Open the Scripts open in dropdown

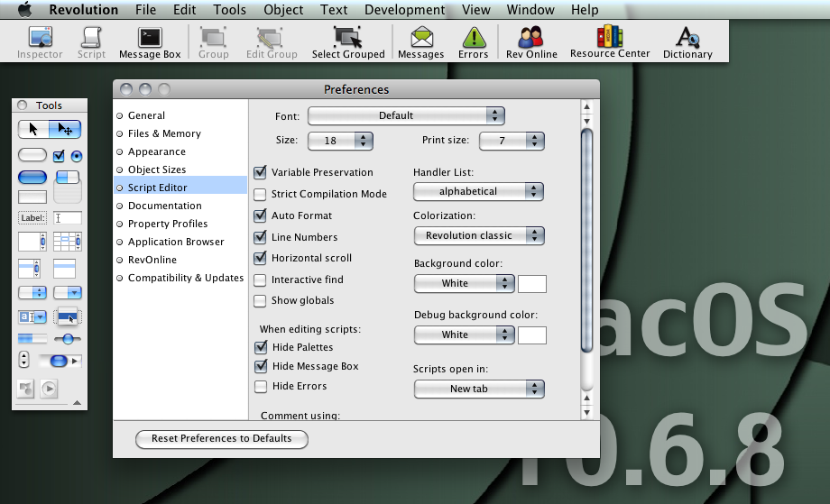pos(478,389)
